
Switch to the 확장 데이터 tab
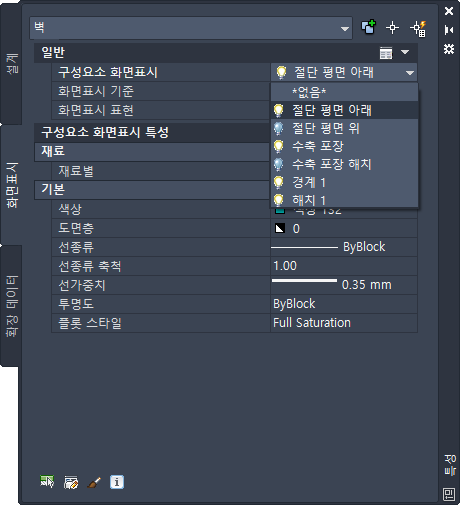11,306
